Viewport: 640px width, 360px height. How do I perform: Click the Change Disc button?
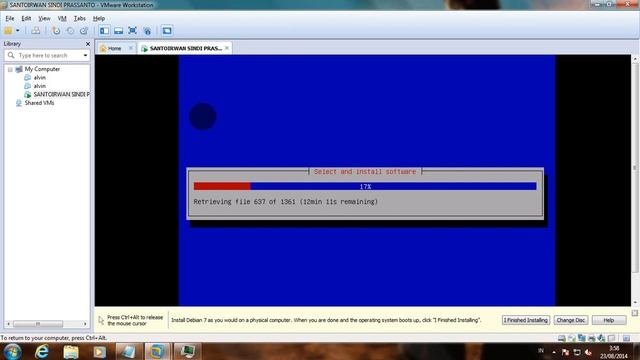[571, 320]
